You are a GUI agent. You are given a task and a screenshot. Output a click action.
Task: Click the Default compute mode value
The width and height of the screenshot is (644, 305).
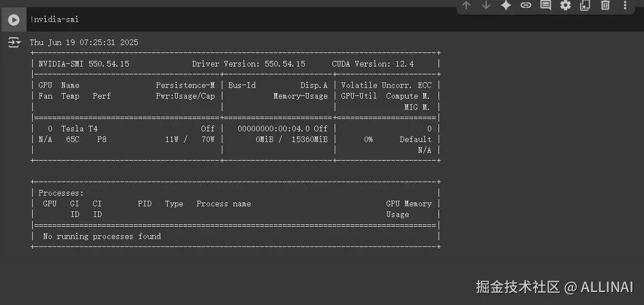coord(415,139)
